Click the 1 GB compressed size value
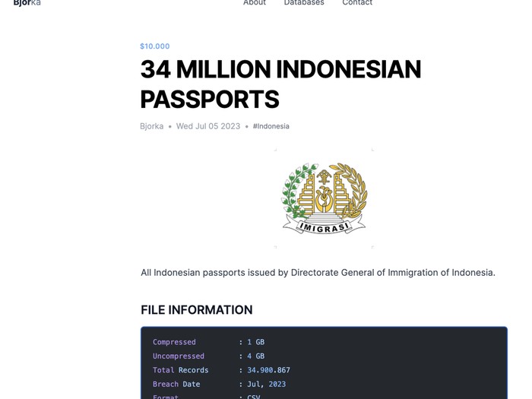This screenshot has height=399, width=532. 256,342
